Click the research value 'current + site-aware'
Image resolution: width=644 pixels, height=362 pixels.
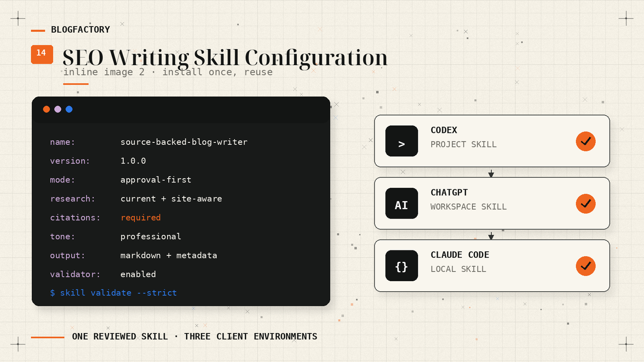point(171,198)
